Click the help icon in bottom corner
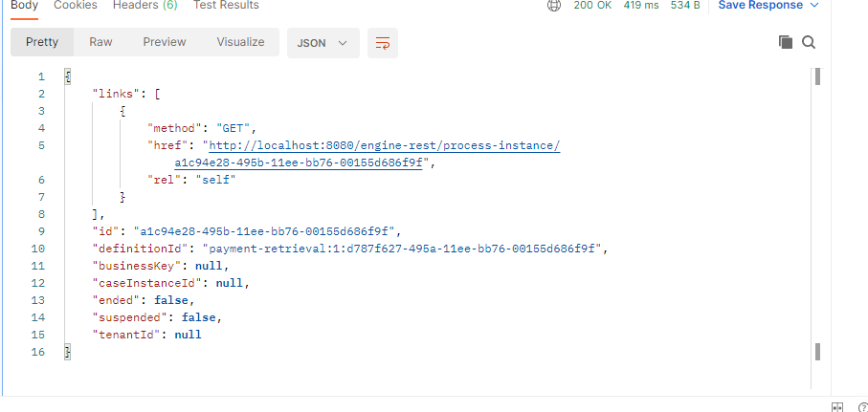 pyautogui.click(x=861, y=407)
